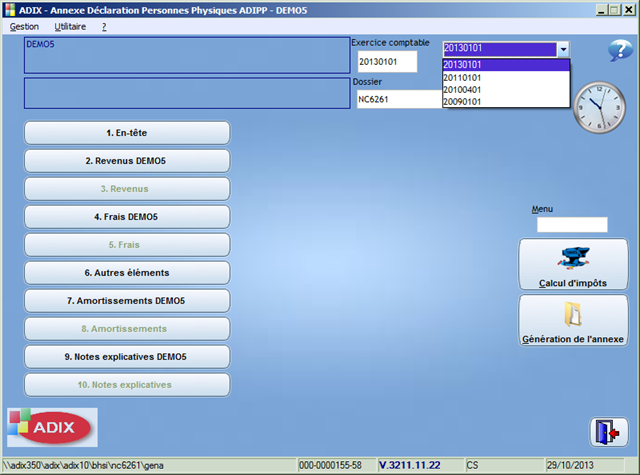Start Génération de l'annexe
This screenshot has height=475, width=640.
click(573, 320)
